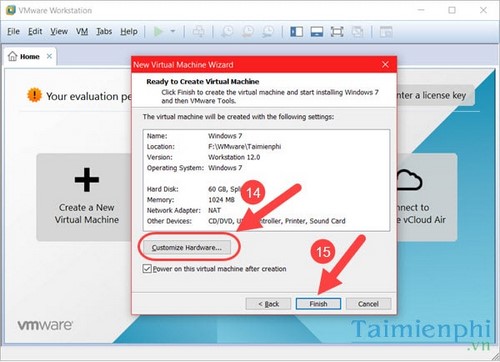
Task: Click the Operating System row value
Action: pyautogui.click(x=225, y=168)
